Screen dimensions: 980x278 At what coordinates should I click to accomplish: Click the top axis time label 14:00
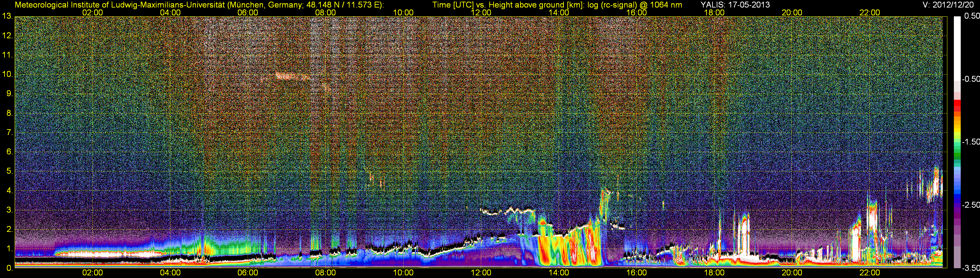559,12
